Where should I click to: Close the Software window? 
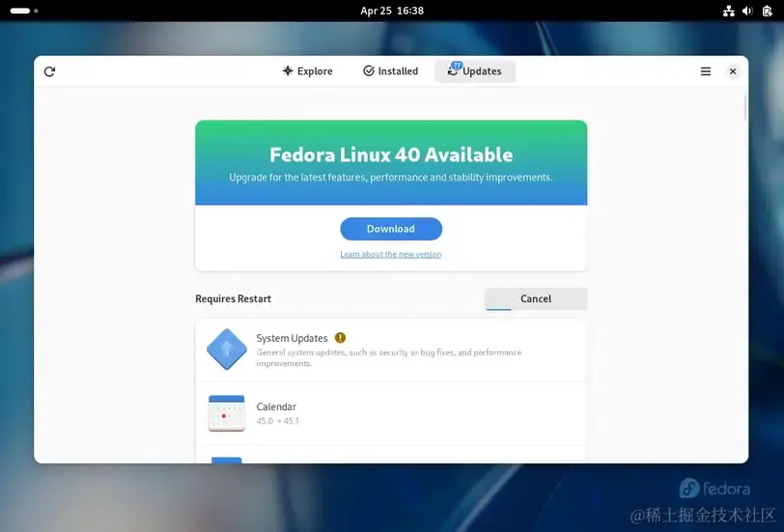coord(733,71)
